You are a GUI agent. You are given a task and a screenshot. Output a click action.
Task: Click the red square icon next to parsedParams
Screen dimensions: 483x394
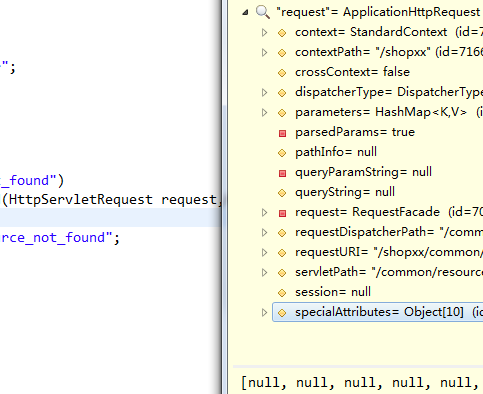(282, 133)
